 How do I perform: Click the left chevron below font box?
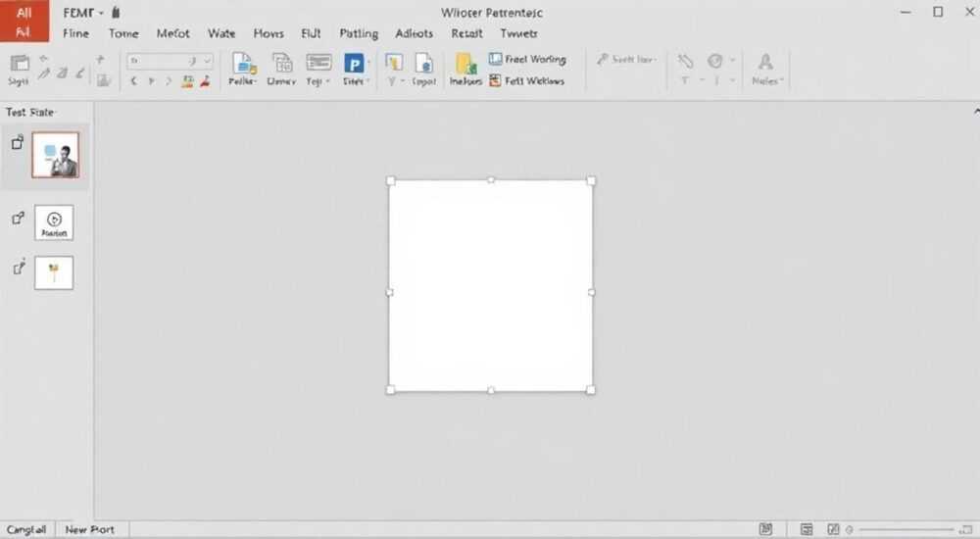[x=133, y=81]
